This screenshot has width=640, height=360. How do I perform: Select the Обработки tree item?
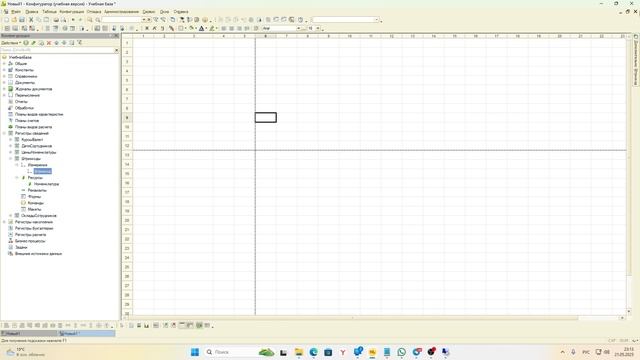pyautogui.click(x=24, y=108)
